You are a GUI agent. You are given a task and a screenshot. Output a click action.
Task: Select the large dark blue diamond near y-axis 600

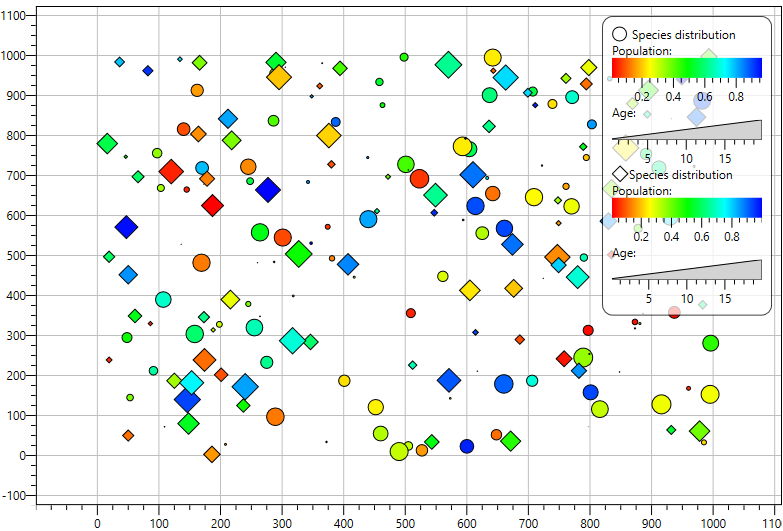point(126,227)
